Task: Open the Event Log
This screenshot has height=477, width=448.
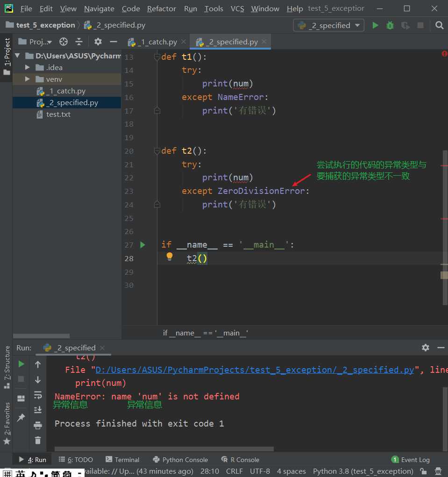Action: click(411, 460)
